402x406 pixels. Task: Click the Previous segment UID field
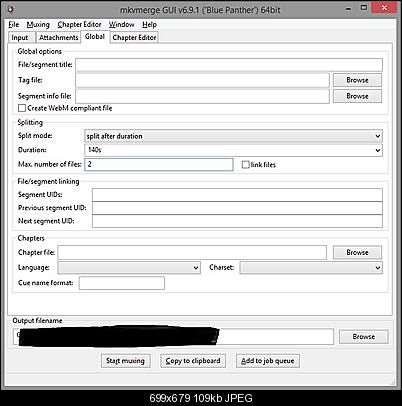coord(237,208)
